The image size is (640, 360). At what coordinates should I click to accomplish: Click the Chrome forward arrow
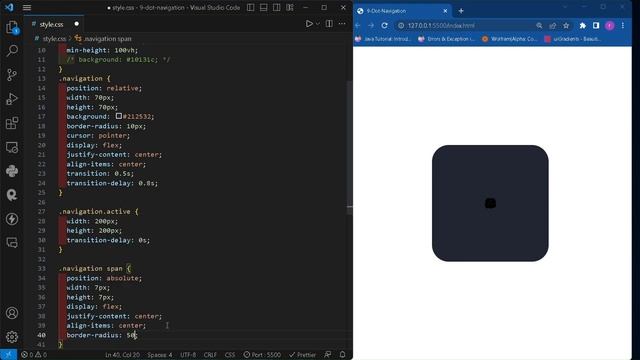(x=371, y=25)
